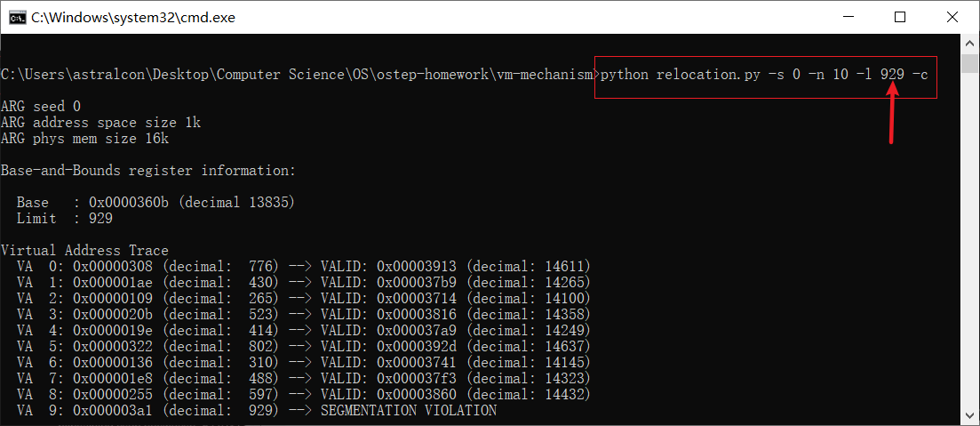Click the physical address 0x00003913
The image size is (980, 426).
[416, 267]
